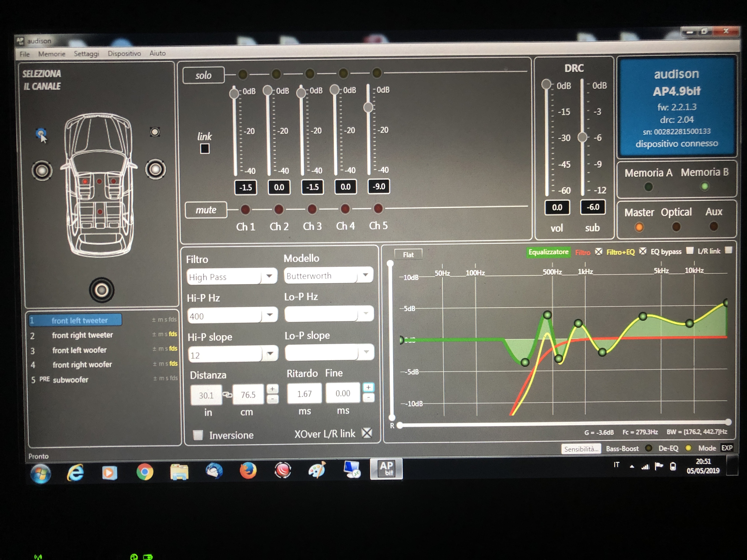Click the AP bit application taskbar icon
The width and height of the screenshot is (747, 560).
click(386, 469)
